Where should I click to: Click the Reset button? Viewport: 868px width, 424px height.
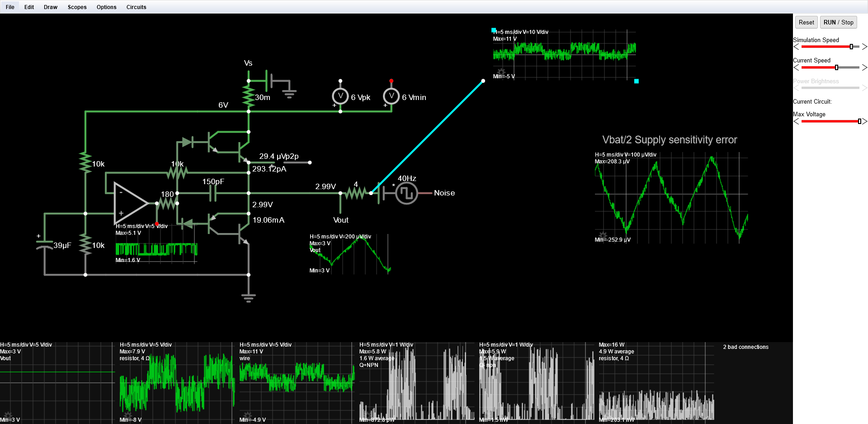point(806,22)
